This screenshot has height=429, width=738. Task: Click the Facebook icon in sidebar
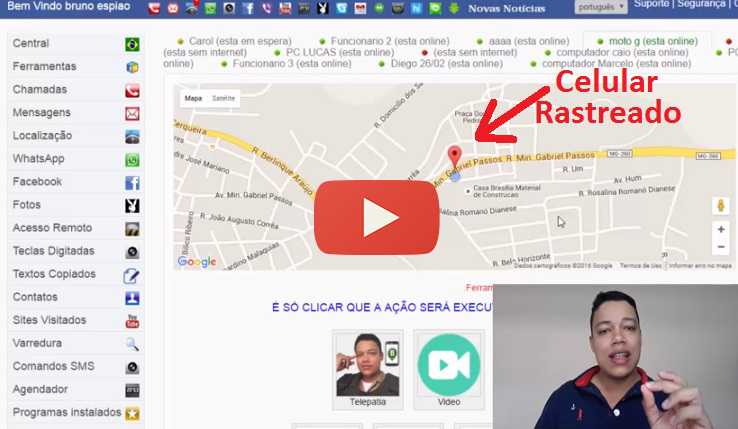click(x=132, y=183)
